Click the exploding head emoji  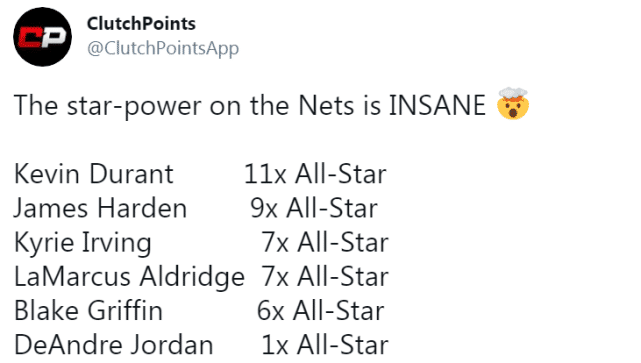click(513, 103)
